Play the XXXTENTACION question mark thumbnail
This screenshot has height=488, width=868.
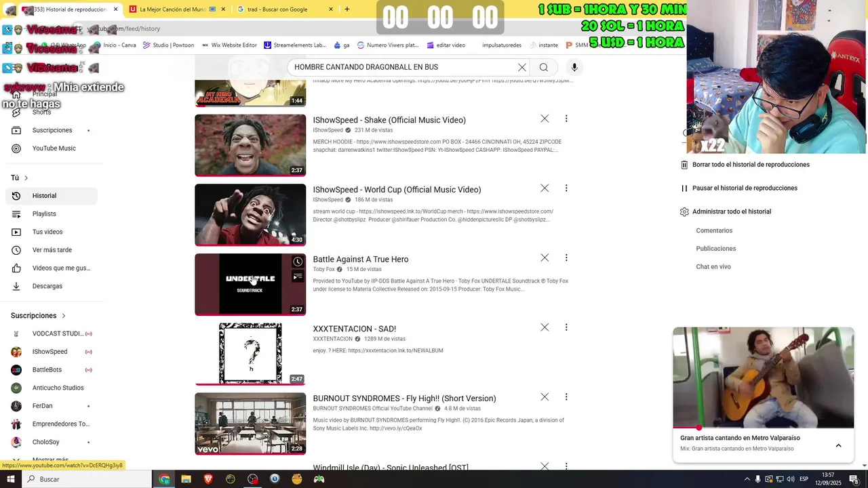point(250,354)
